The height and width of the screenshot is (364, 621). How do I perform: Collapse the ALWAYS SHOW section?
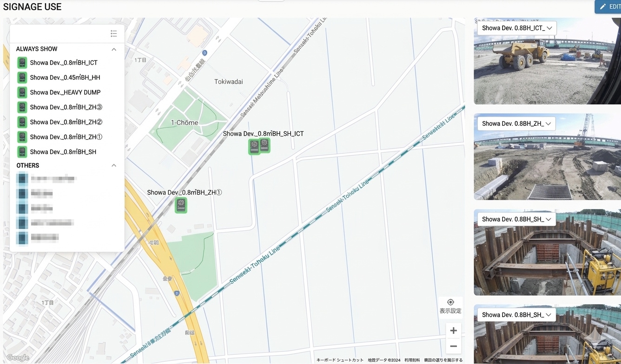114,49
